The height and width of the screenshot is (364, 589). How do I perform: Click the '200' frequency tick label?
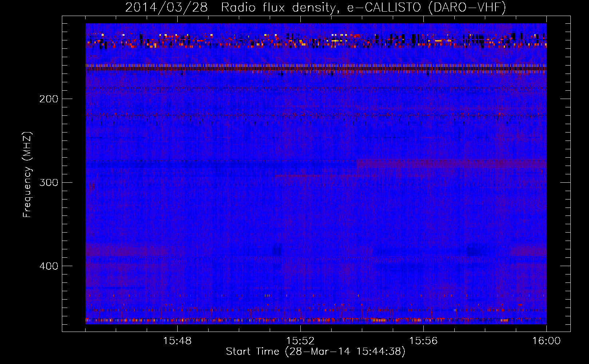[x=49, y=99]
